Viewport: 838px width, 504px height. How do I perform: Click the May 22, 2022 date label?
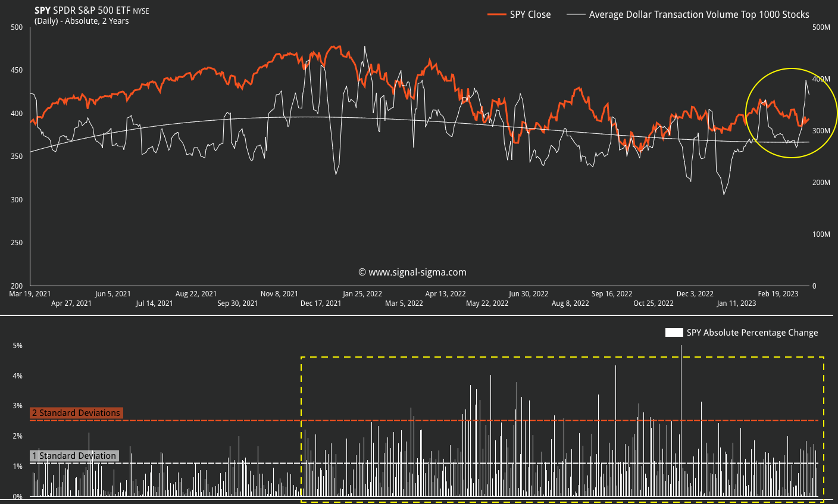pyautogui.click(x=487, y=303)
